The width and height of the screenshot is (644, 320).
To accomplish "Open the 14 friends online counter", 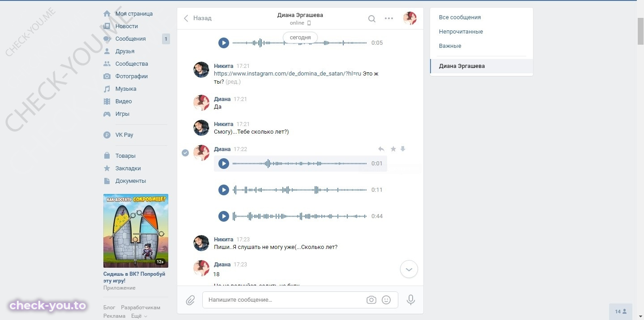I will [621, 312].
